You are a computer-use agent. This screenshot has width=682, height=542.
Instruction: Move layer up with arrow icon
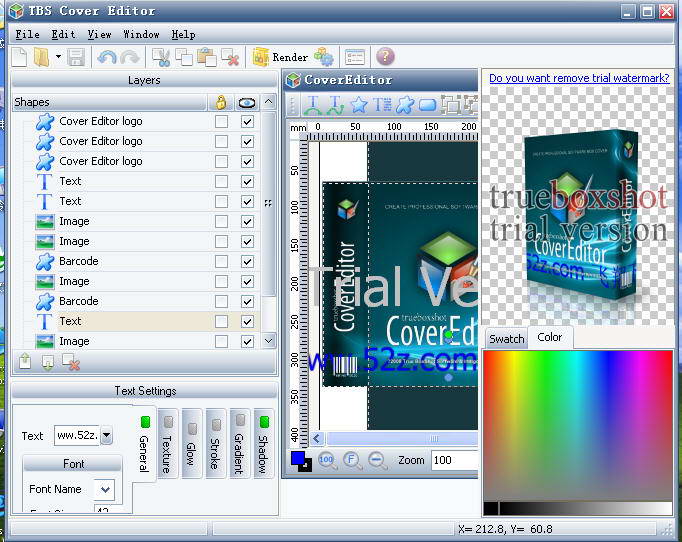point(25,361)
